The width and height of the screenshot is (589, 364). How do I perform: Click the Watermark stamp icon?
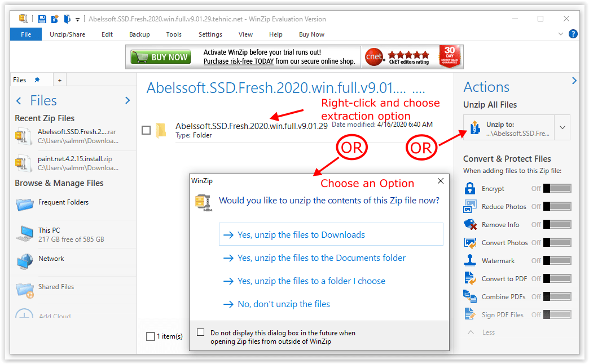[x=470, y=260]
